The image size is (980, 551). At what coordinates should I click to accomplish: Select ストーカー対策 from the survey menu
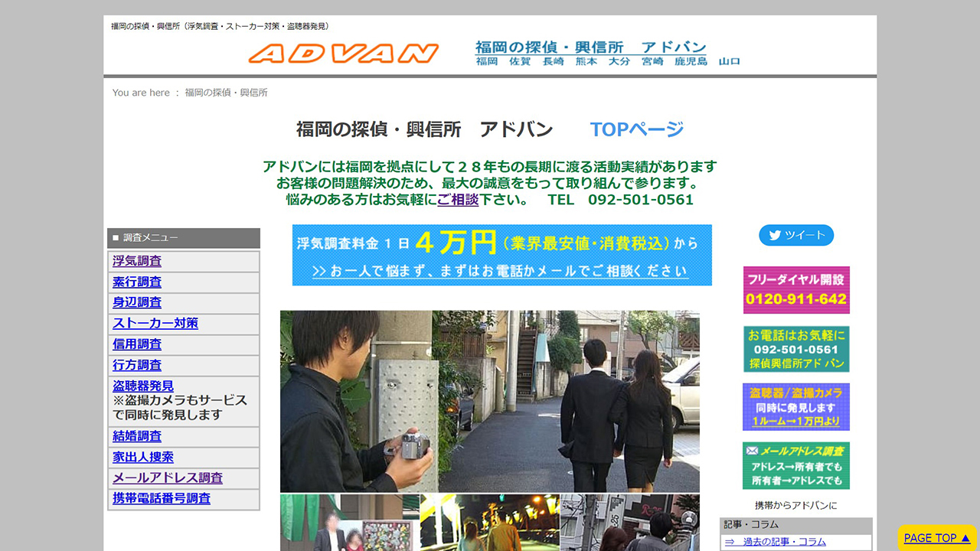[155, 323]
